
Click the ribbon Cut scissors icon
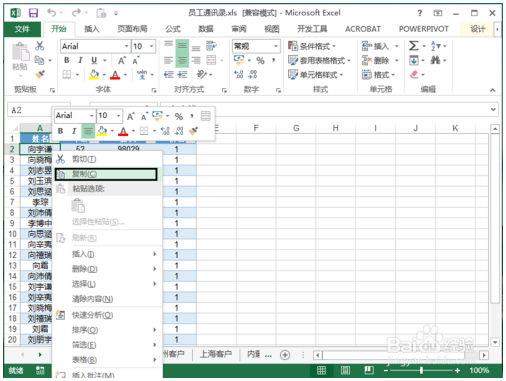click(x=40, y=46)
